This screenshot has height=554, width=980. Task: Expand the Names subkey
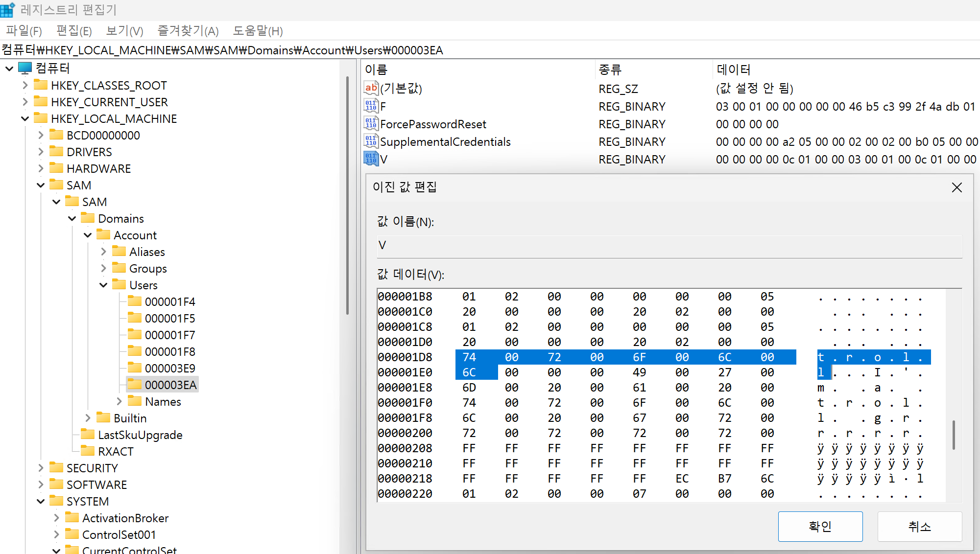coord(119,401)
